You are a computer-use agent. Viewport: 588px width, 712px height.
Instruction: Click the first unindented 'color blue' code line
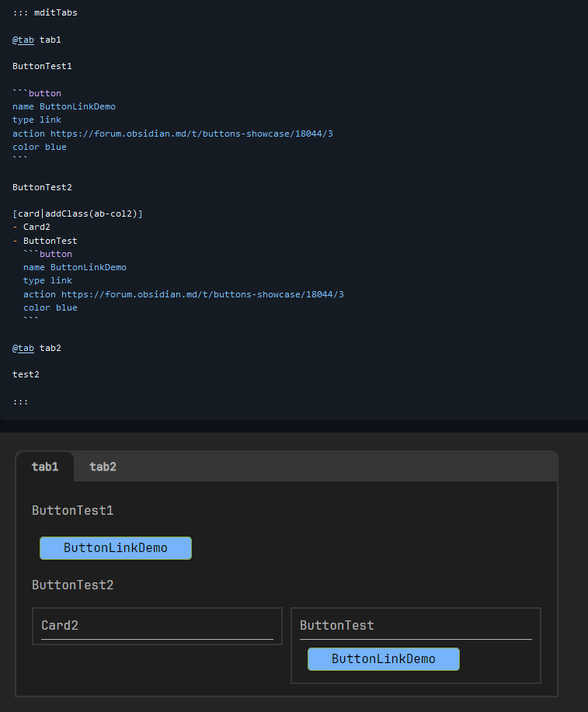click(x=39, y=147)
